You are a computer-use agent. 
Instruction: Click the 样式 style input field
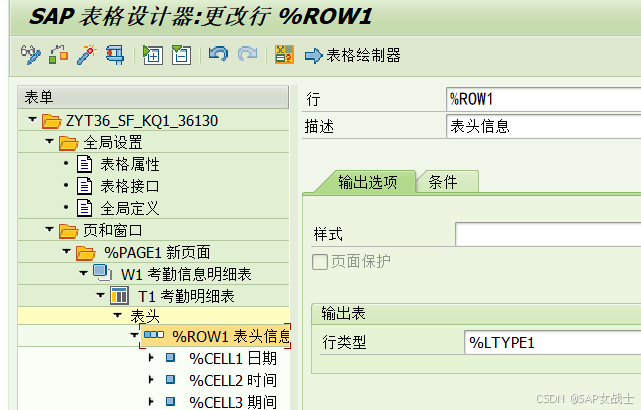(548, 234)
